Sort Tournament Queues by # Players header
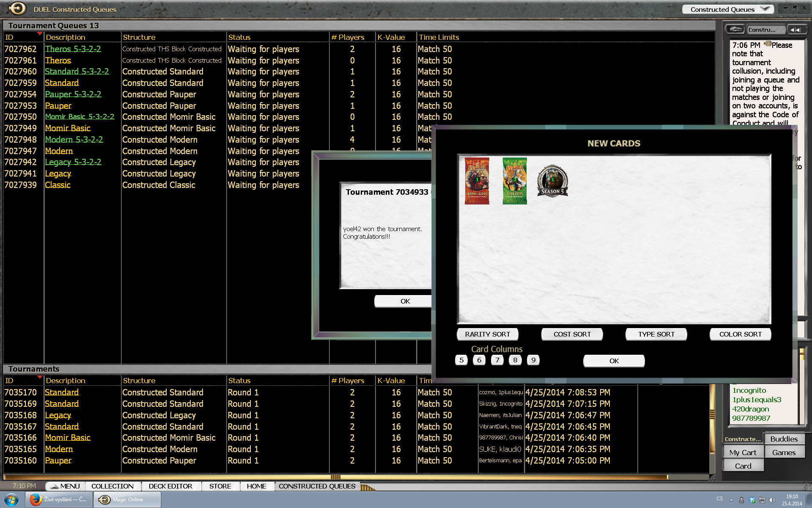Viewport: 812px width, 508px height. [x=348, y=37]
